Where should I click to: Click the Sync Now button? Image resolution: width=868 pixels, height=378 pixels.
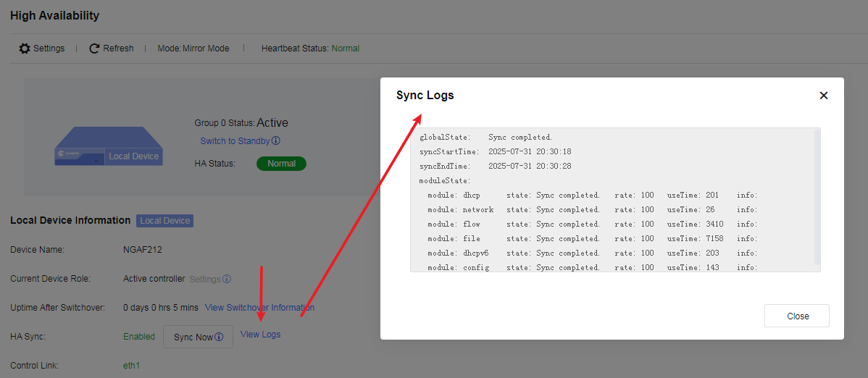point(199,337)
